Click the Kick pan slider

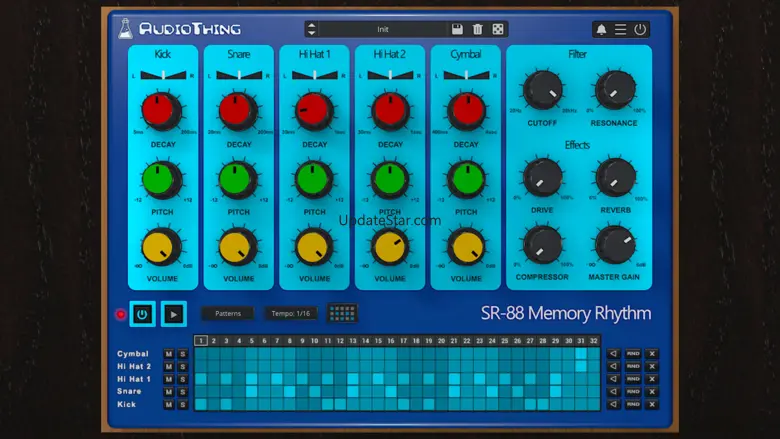(x=163, y=74)
